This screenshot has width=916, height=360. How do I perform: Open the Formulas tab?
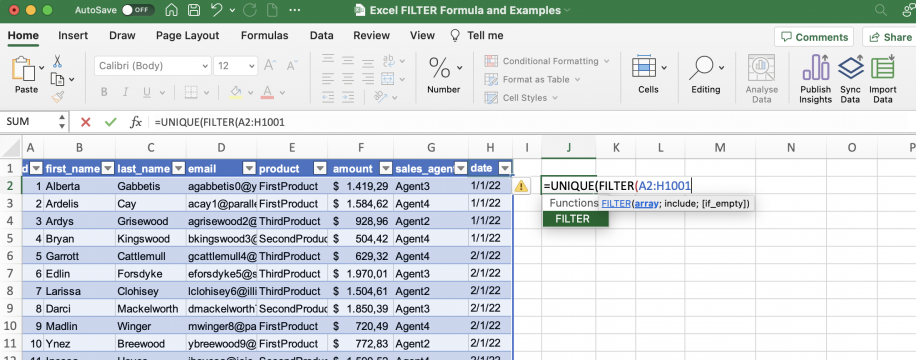(x=265, y=36)
